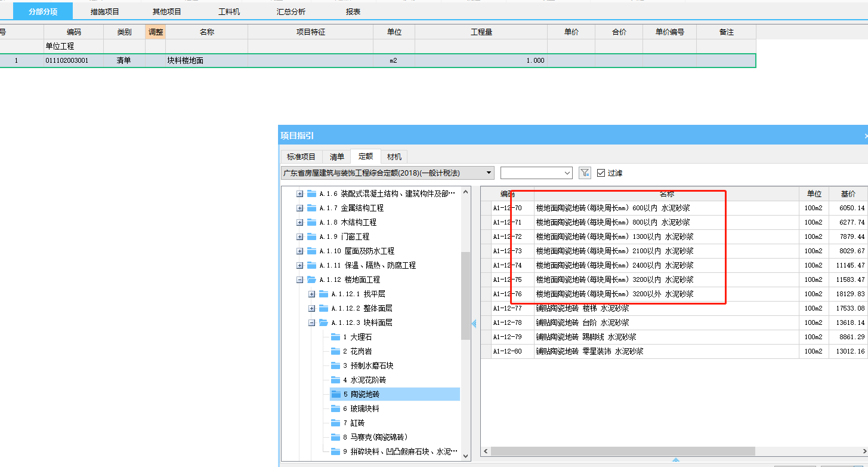Click the 调整 column header
Screen dimensions: 868x467
tap(156, 32)
